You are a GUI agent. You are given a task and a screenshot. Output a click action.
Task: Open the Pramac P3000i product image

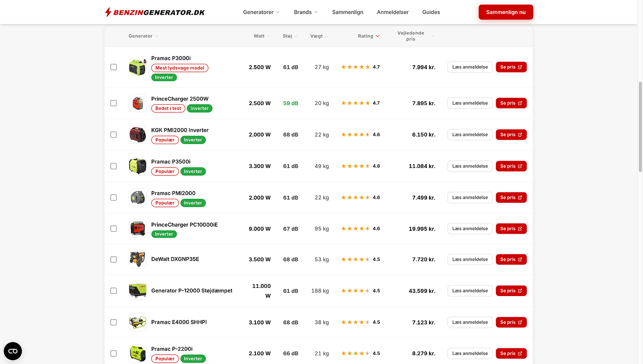click(x=138, y=67)
